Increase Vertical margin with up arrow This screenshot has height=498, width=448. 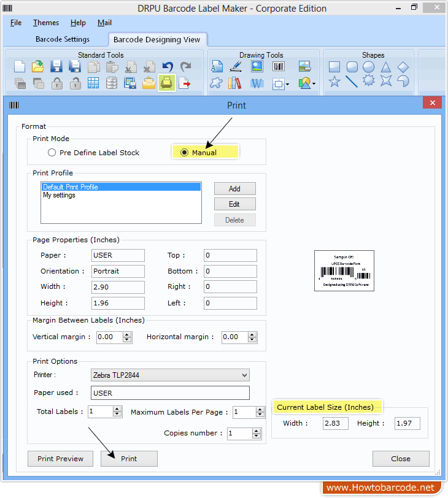point(127,335)
